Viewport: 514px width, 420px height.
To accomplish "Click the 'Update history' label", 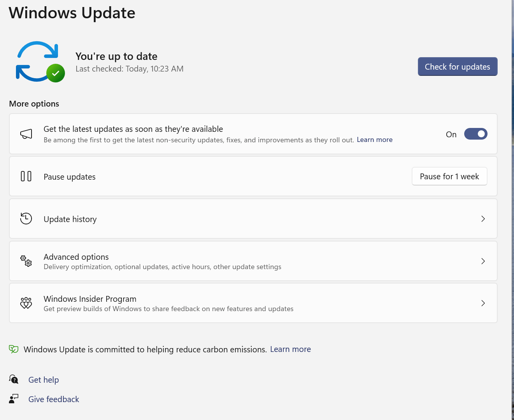I will (70, 219).
